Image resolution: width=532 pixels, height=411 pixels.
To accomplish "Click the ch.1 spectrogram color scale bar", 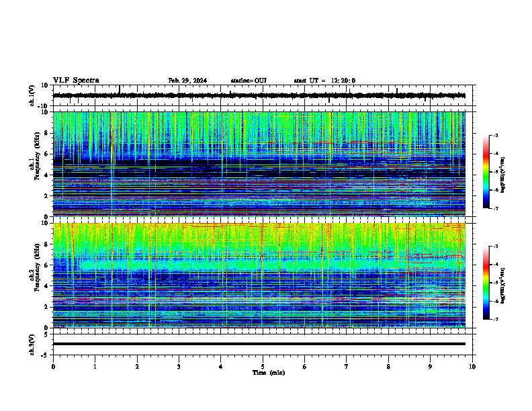I will tap(486, 172).
